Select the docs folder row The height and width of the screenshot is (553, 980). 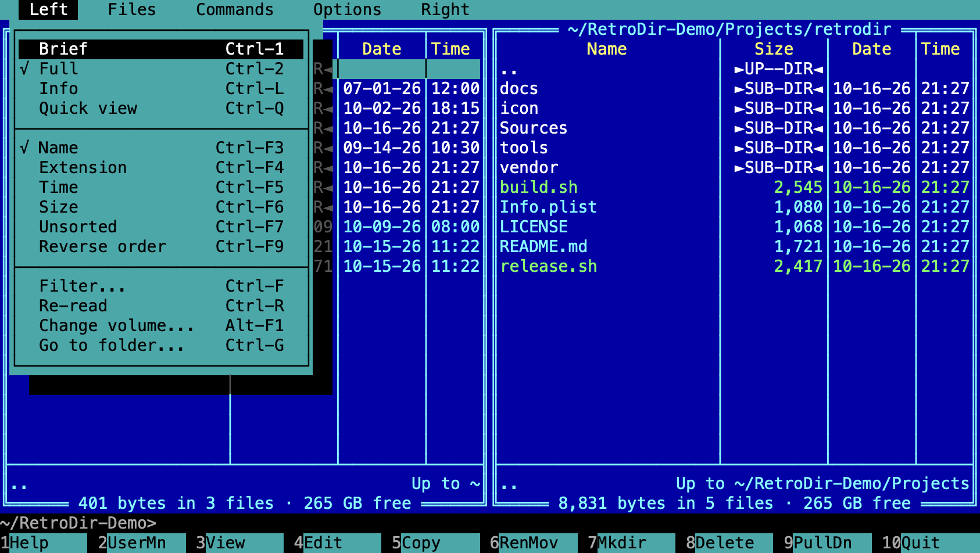735,89
